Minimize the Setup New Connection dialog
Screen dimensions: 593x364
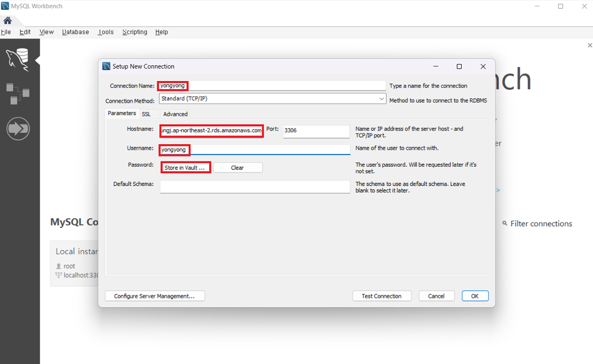tap(436, 66)
